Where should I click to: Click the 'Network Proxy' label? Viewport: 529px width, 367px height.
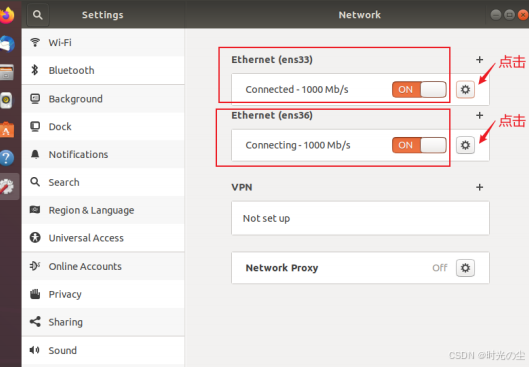pos(282,268)
